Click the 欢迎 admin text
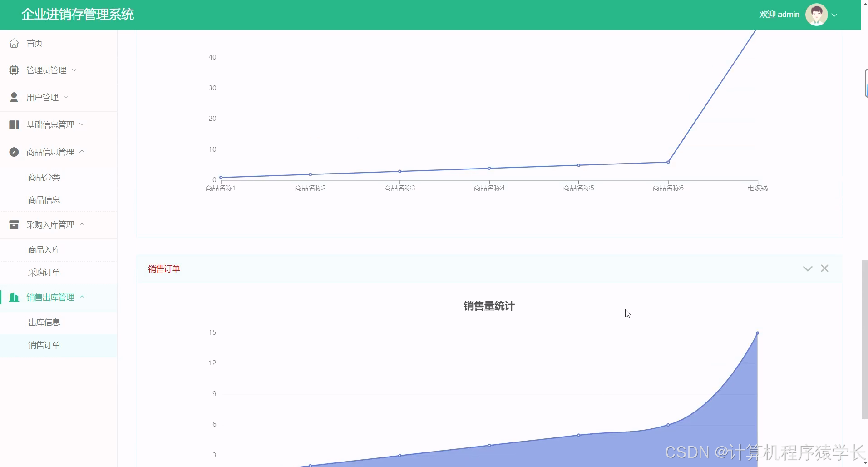Image resolution: width=868 pixels, height=467 pixels. coord(779,15)
